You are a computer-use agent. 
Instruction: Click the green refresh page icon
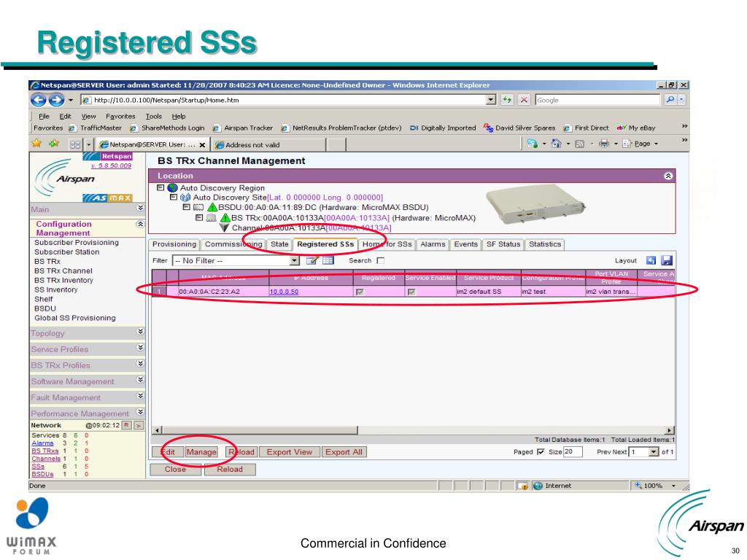pyautogui.click(x=507, y=100)
